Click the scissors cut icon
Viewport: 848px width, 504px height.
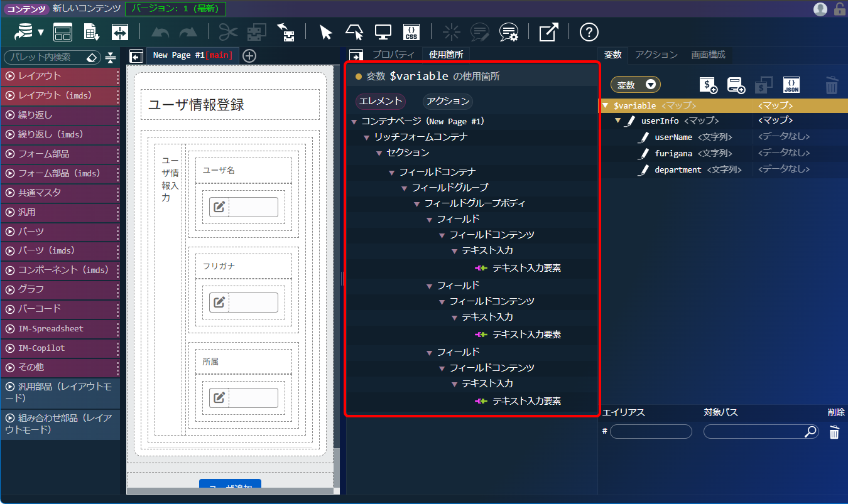click(228, 33)
